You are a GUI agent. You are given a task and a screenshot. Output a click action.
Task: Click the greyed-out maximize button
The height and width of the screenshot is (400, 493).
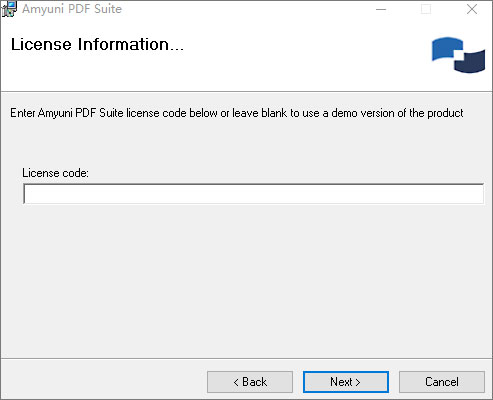tap(426, 9)
